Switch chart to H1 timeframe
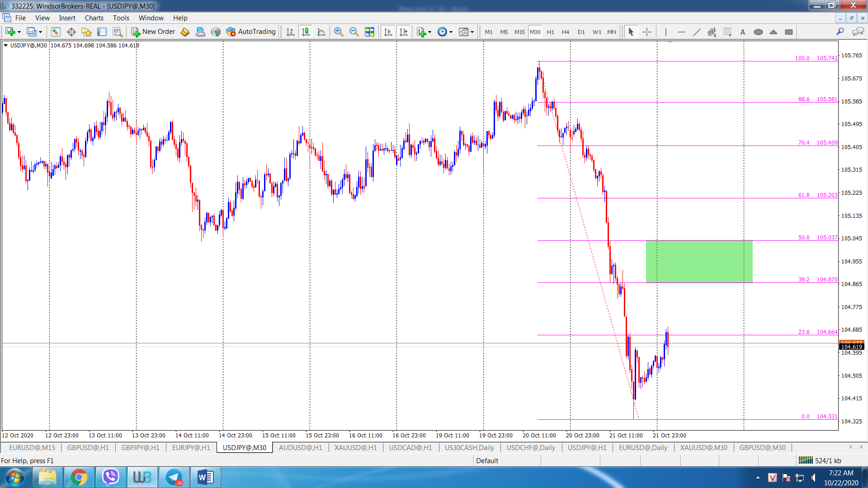The height and width of the screenshot is (488, 868). coord(551,32)
